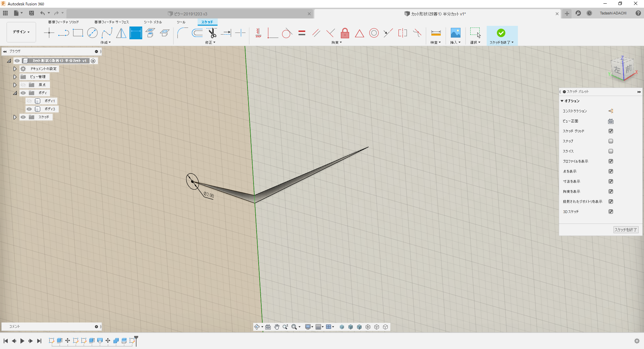This screenshot has width=644, height=349.
Task: Save the document with the floppy icon
Action: pyautogui.click(x=32, y=13)
